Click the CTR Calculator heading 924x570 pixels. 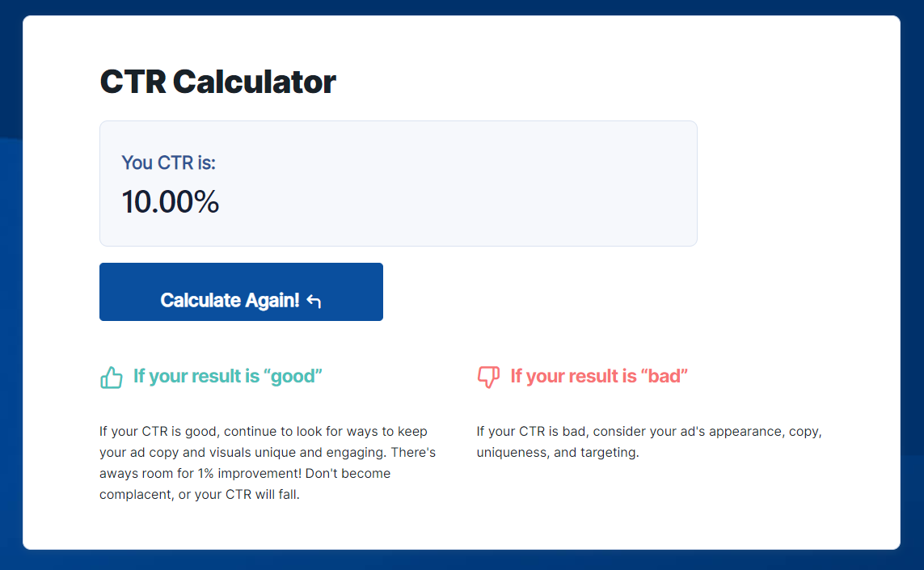(217, 82)
